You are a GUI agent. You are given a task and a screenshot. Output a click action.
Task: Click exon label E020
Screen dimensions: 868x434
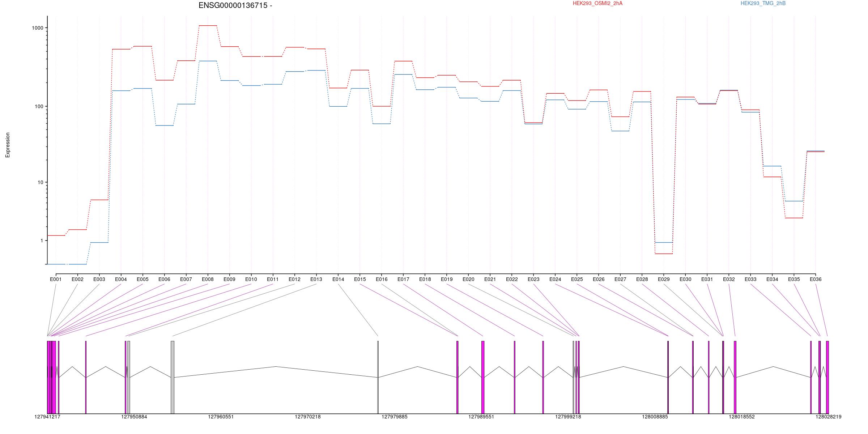(468, 279)
